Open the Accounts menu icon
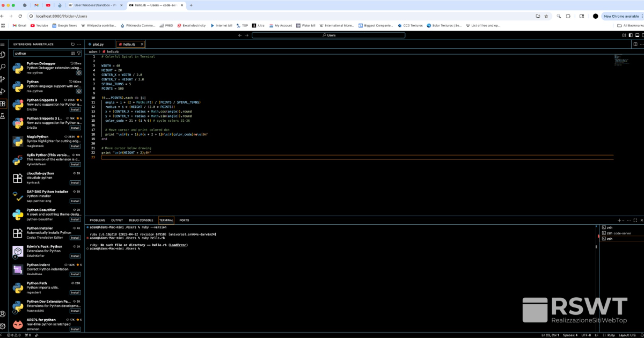This screenshot has height=338, width=644. (x=3, y=314)
